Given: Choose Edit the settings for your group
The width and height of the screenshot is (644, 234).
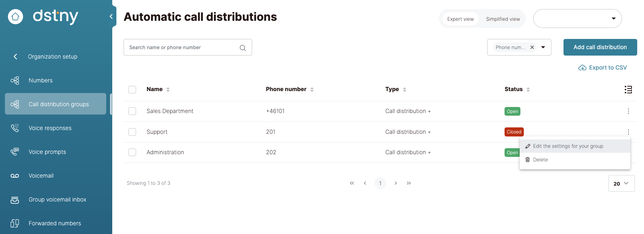Looking at the screenshot, I should (x=568, y=146).
